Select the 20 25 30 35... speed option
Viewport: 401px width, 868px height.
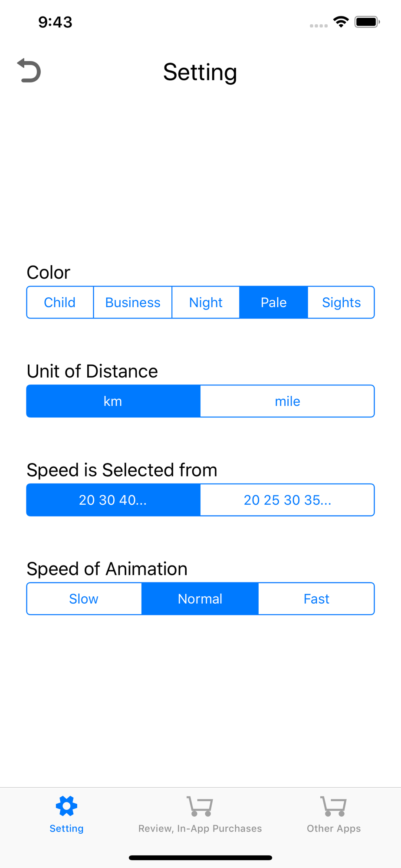(287, 500)
